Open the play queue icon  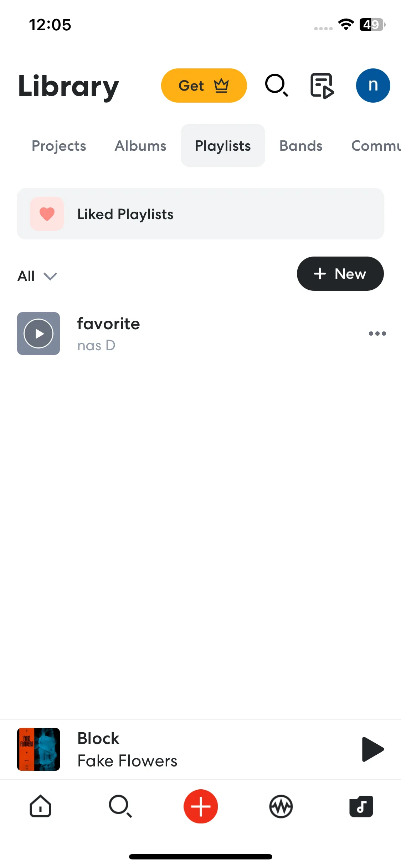pos(322,86)
